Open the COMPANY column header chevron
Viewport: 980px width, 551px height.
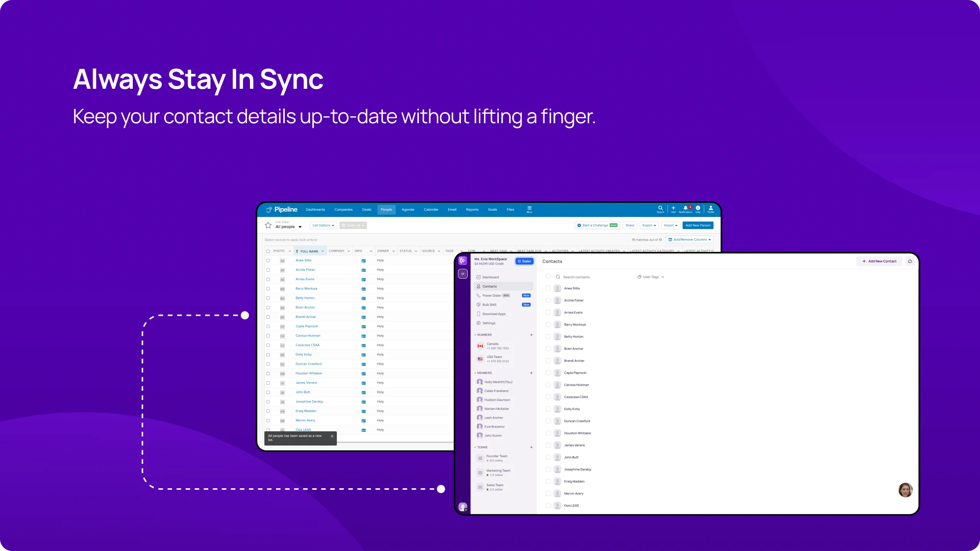(349, 251)
